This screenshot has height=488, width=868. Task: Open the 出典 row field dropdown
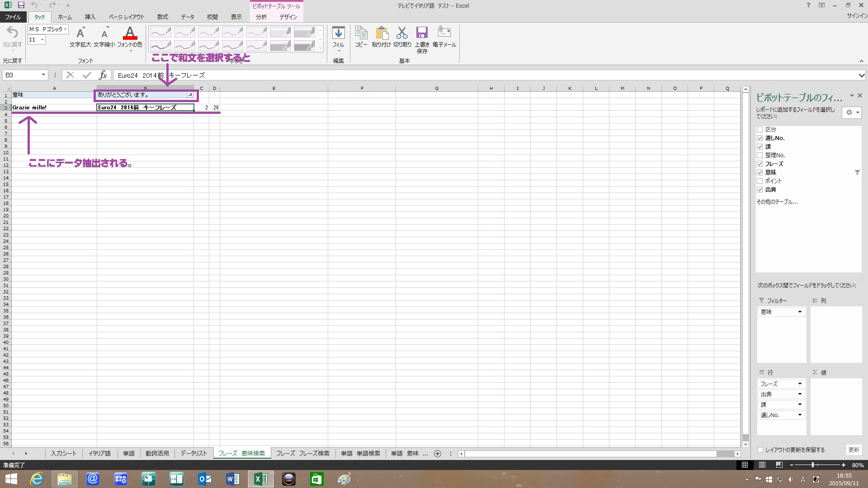pyautogui.click(x=799, y=394)
